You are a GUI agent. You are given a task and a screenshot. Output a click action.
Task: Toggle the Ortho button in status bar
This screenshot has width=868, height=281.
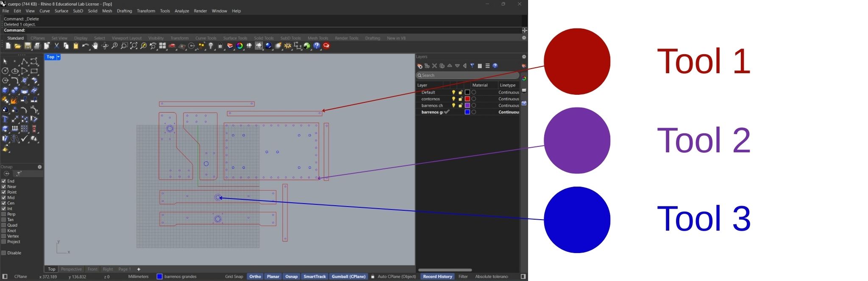coord(255,277)
